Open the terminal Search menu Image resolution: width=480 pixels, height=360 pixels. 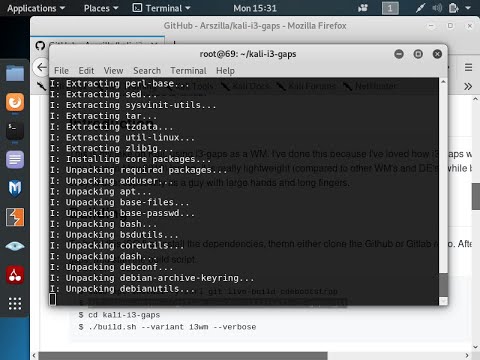147,71
